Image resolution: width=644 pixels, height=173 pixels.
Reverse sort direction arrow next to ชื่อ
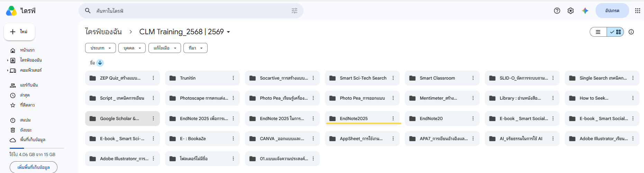(x=100, y=63)
